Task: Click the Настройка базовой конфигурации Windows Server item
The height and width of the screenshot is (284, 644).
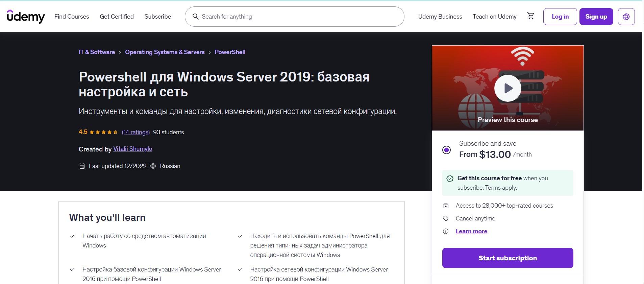Action: [x=152, y=274]
